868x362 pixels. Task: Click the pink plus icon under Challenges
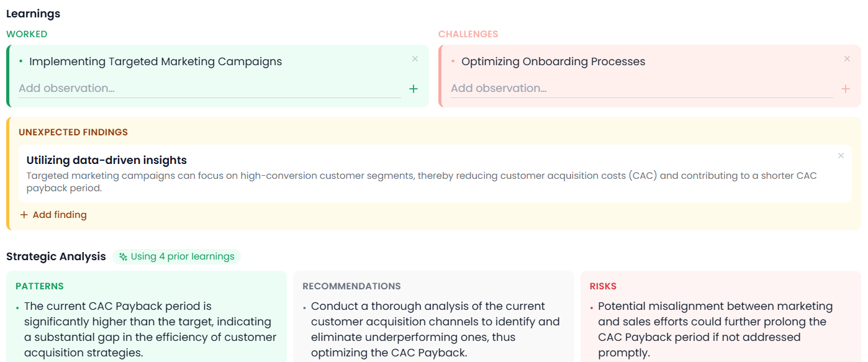(x=846, y=89)
